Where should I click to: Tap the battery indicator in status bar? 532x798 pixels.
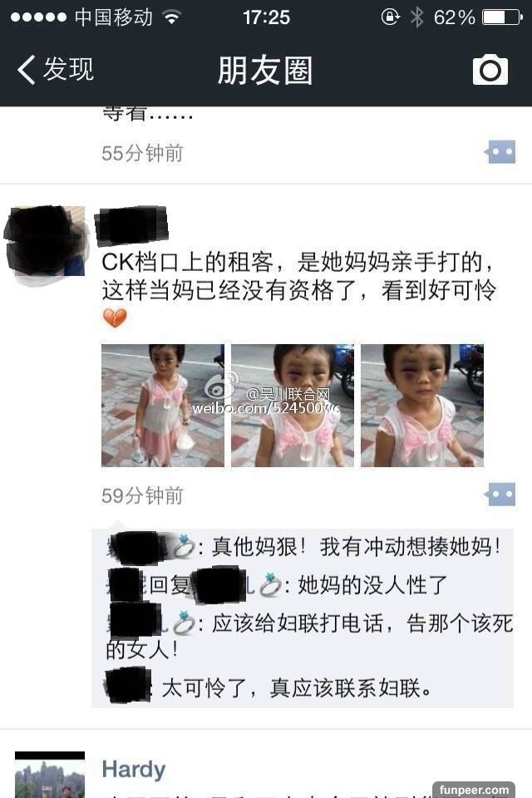pyautogui.click(x=502, y=17)
